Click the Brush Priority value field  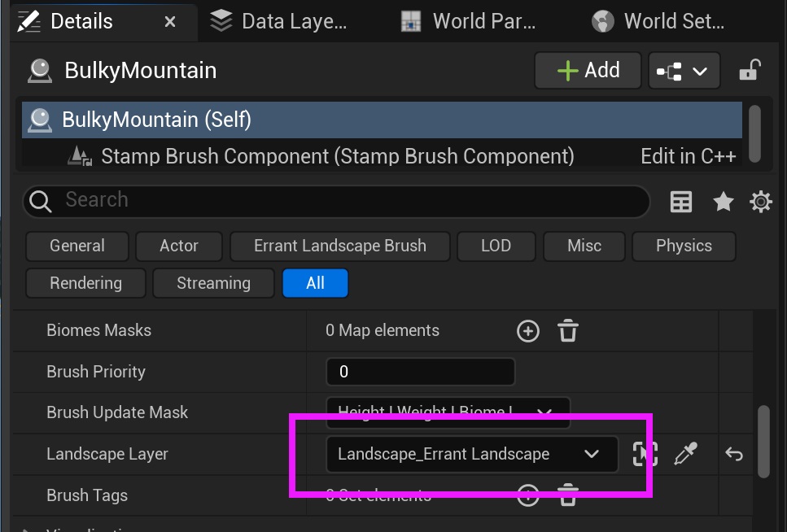coord(420,372)
